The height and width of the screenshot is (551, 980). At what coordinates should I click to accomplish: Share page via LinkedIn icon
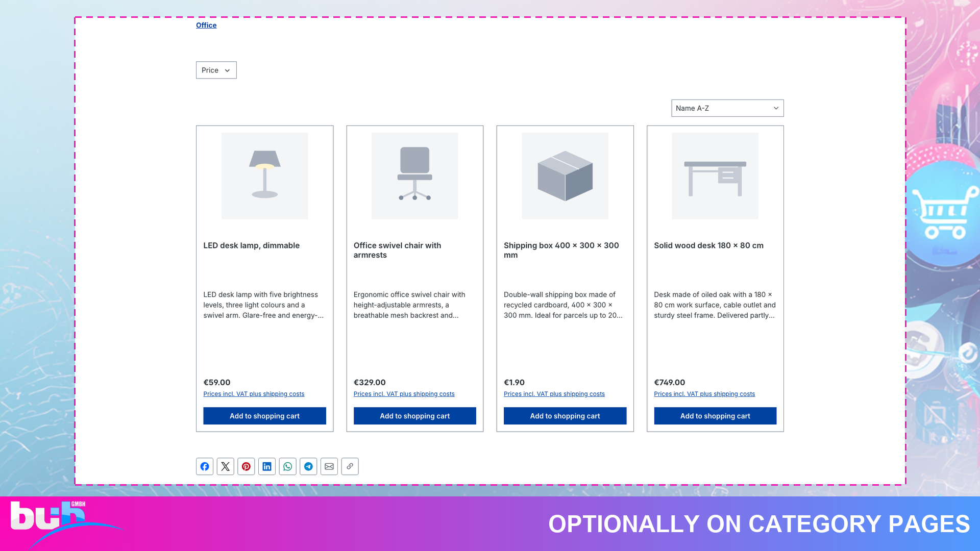(x=267, y=466)
